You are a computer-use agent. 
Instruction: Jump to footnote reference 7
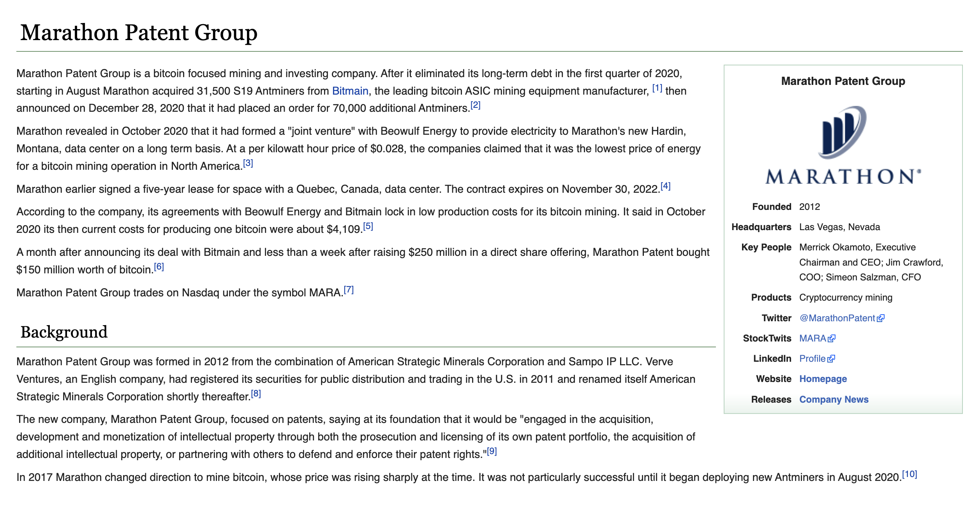(349, 290)
